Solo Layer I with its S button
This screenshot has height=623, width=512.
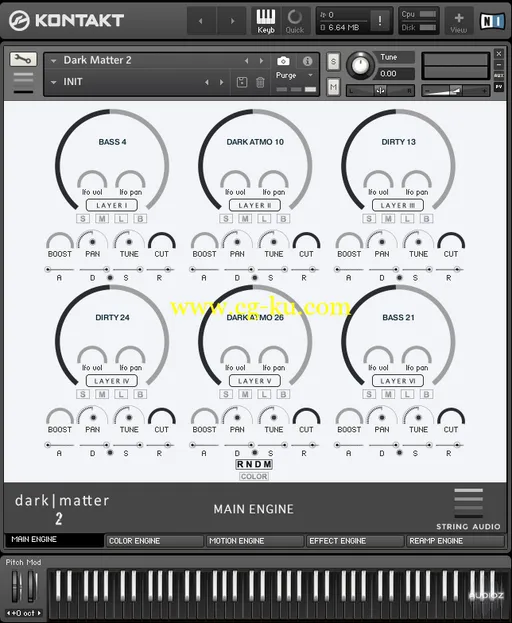point(83,219)
